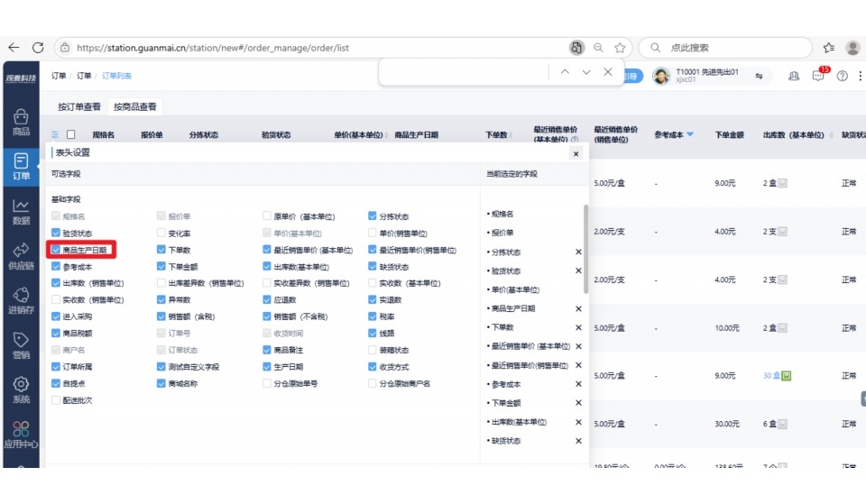866x504 pixels.
Task: Open the 系统 settings gear in sidebar
Action: (21, 389)
